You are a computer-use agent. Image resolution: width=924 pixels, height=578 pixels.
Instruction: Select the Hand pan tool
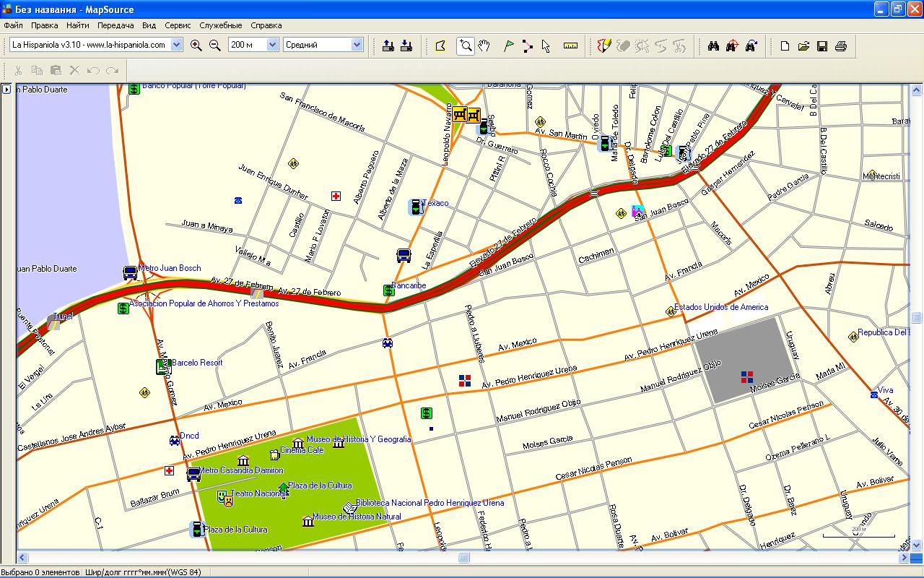point(484,46)
